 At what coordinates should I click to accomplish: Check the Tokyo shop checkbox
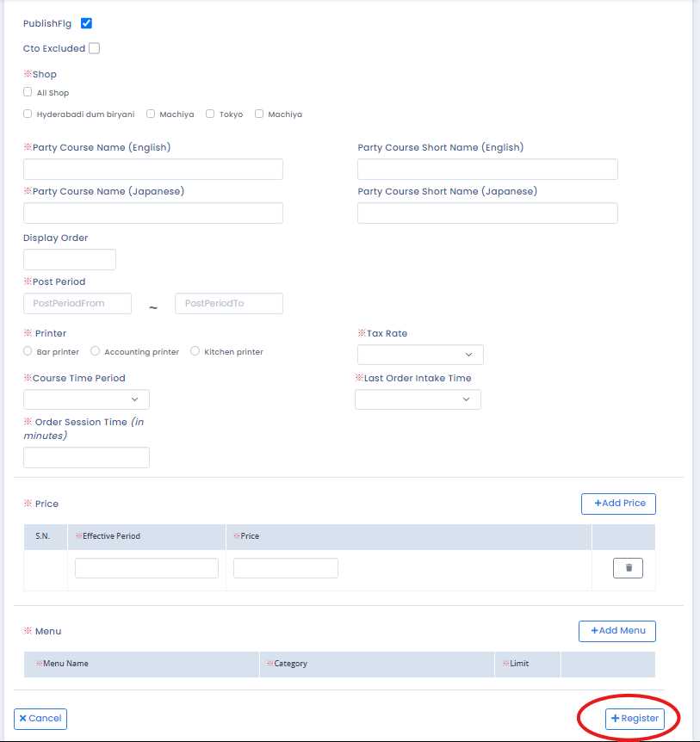point(210,114)
